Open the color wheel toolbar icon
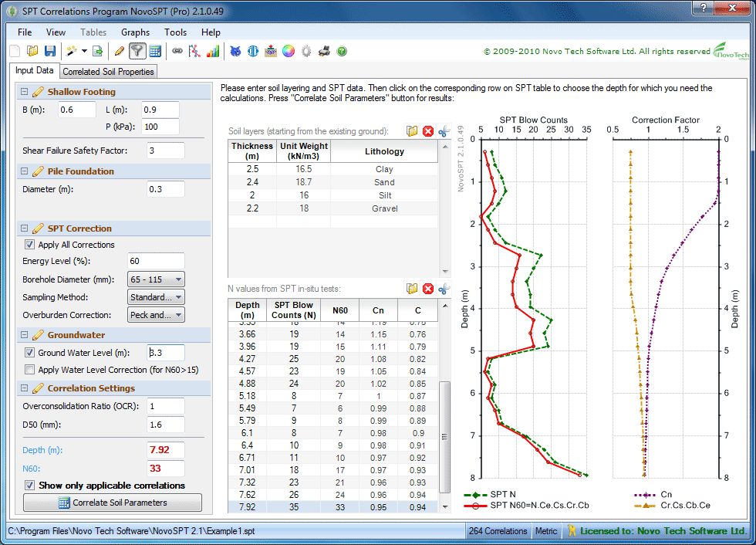This screenshot has width=756, height=545. 289,51
